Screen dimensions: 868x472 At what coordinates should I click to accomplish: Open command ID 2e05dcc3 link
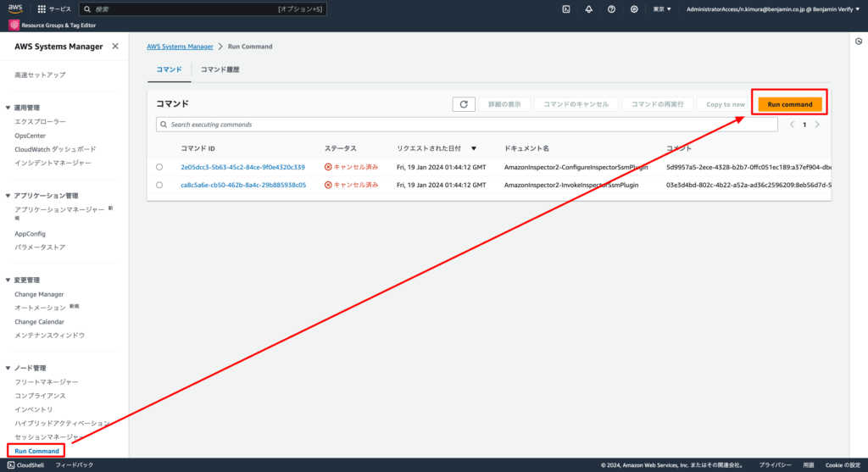pyautogui.click(x=242, y=167)
